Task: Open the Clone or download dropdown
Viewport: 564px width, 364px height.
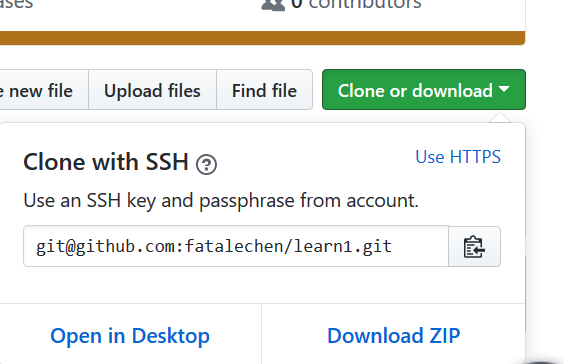Action: (x=424, y=90)
